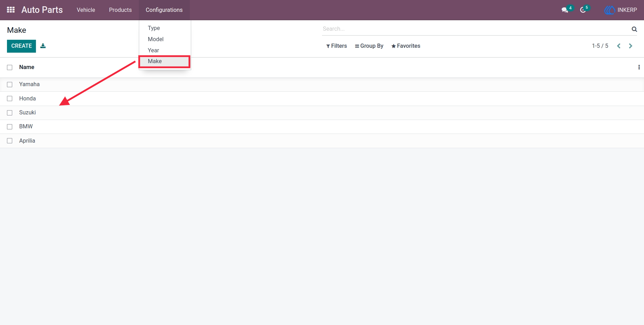This screenshot has width=644, height=325.
Task: Toggle the select-all checkbox beside Name
Action: [10, 67]
